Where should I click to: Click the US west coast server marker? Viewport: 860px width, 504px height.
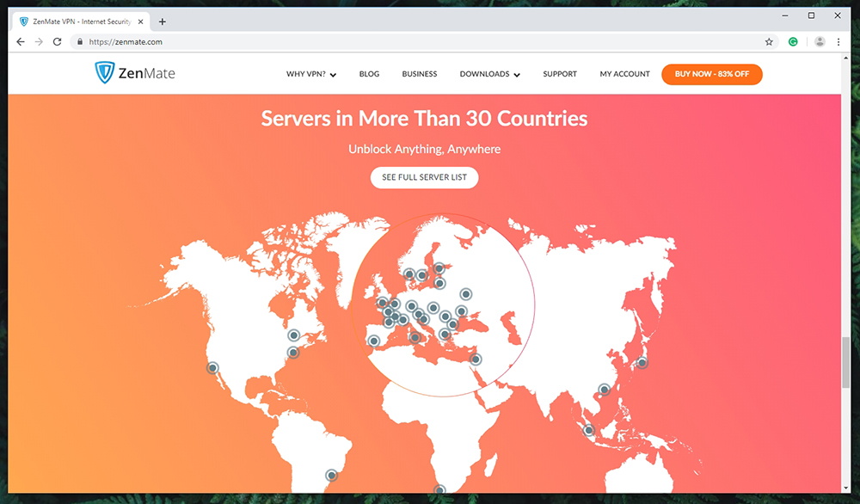click(x=212, y=367)
